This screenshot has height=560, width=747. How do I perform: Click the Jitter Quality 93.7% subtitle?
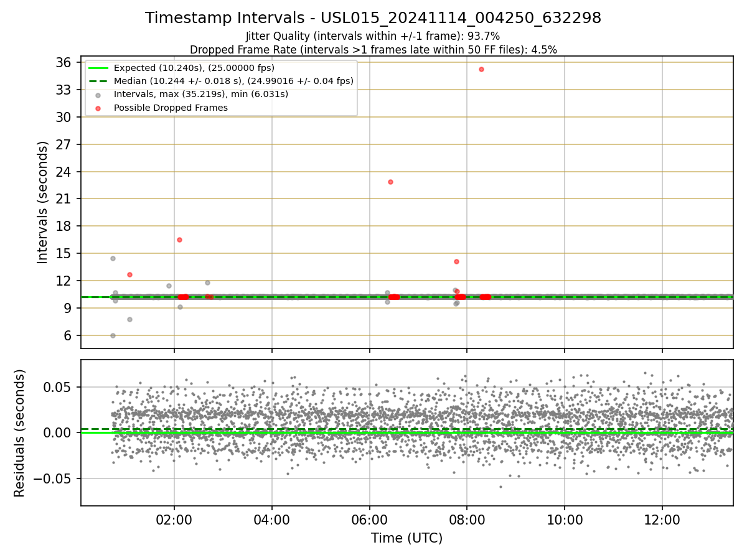373,36
